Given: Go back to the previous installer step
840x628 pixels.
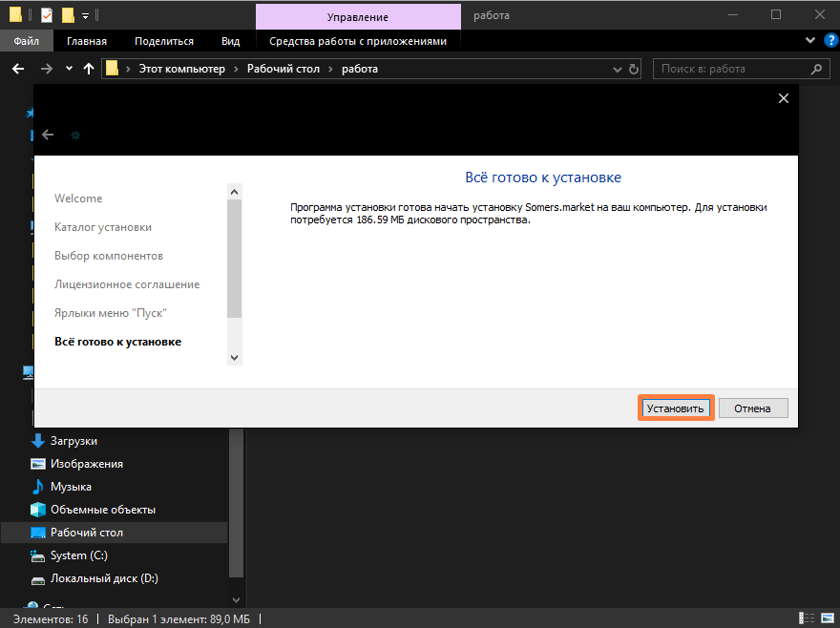Looking at the screenshot, I should tap(48, 135).
